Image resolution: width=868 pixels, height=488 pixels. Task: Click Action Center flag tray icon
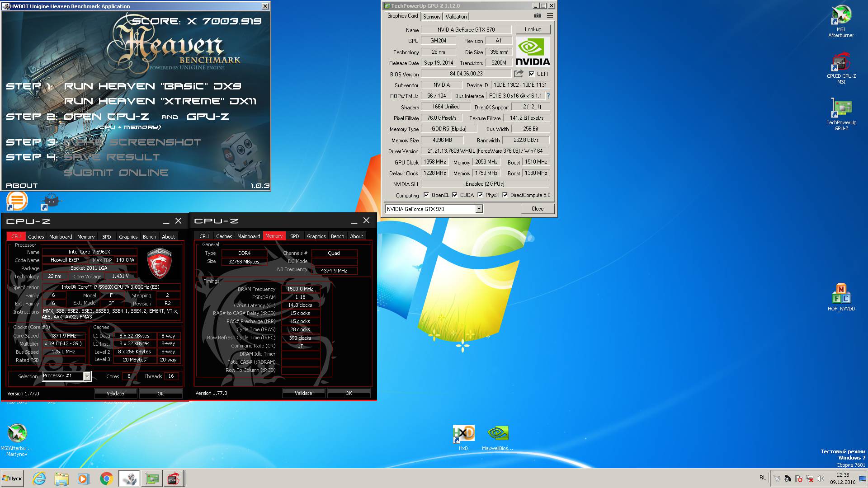[x=799, y=479]
